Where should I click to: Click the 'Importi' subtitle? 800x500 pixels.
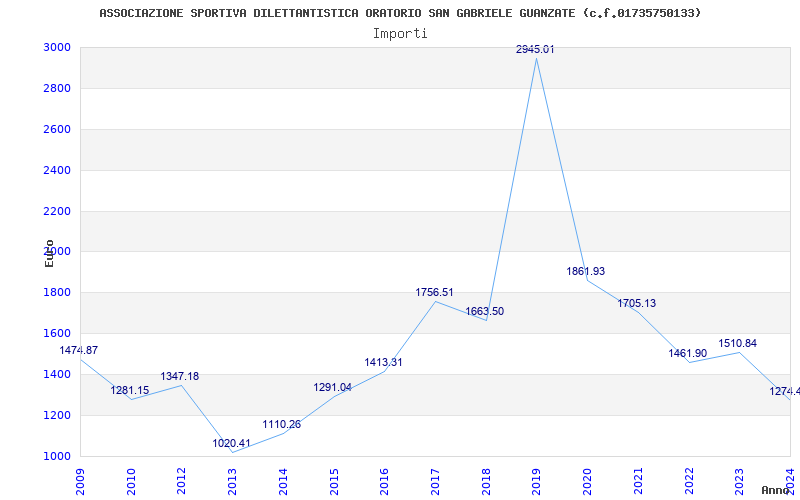[x=400, y=34]
